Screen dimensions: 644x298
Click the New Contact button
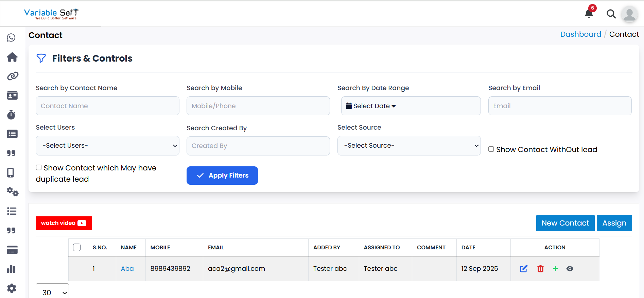click(x=565, y=223)
